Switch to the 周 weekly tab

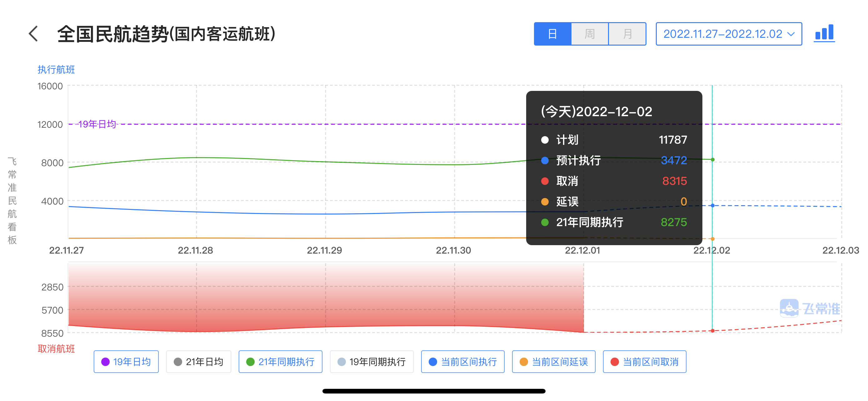click(x=590, y=34)
